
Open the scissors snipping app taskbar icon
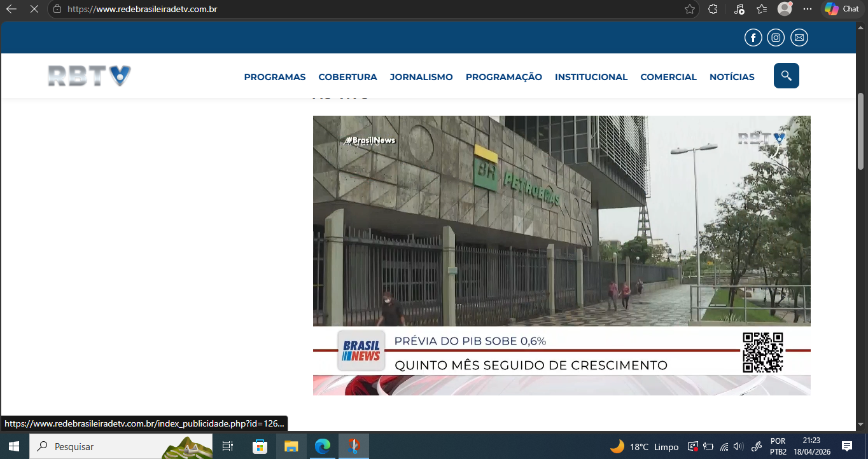(x=354, y=446)
